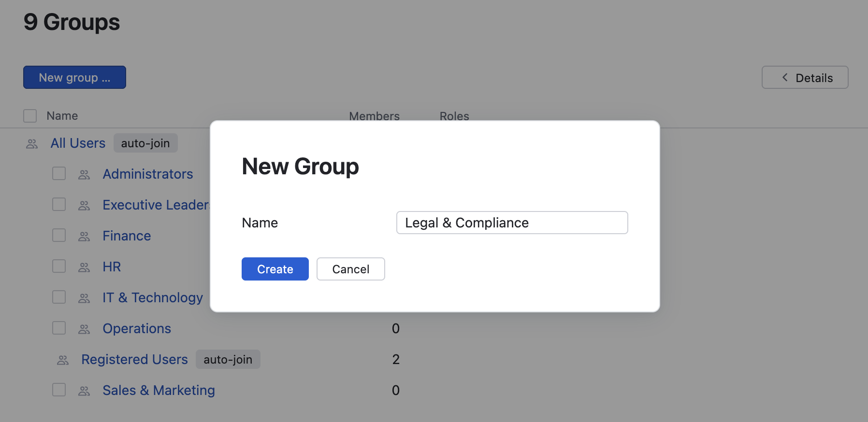This screenshot has height=422, width=868.
Task: Click the Administrators group icon
Action: (84, 175)
